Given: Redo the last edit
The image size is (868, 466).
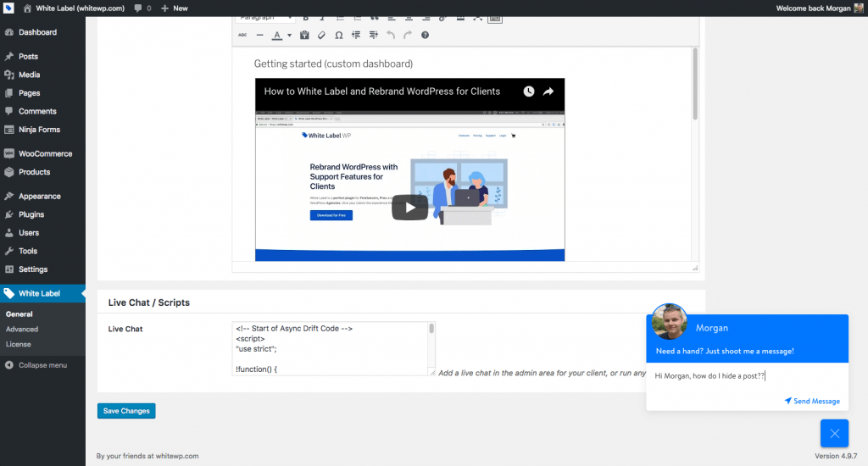Looking at the screenshot, I should click(x=408, y=35).
